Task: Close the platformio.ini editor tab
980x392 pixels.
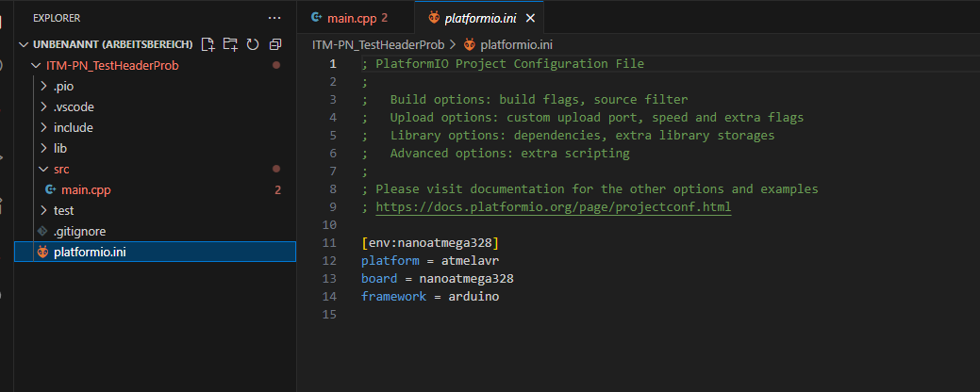Action: click(x=530, y=18)
